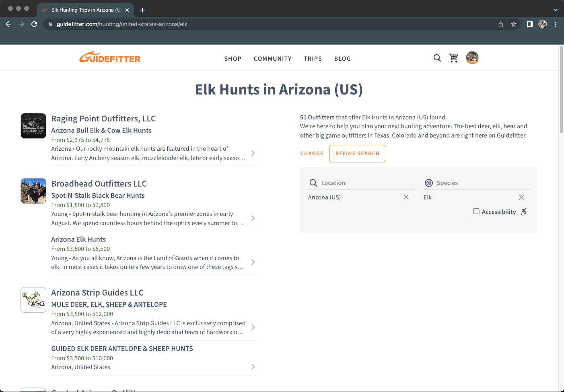
Task: Click the Species target icon
Action: click(429, 183)
